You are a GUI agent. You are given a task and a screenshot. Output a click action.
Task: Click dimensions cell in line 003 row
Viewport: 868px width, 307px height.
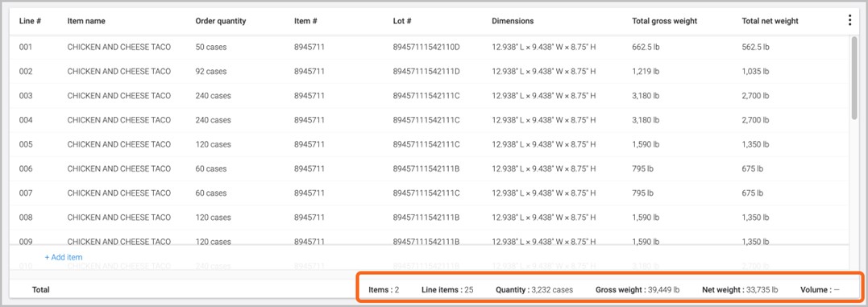(543, 96)
